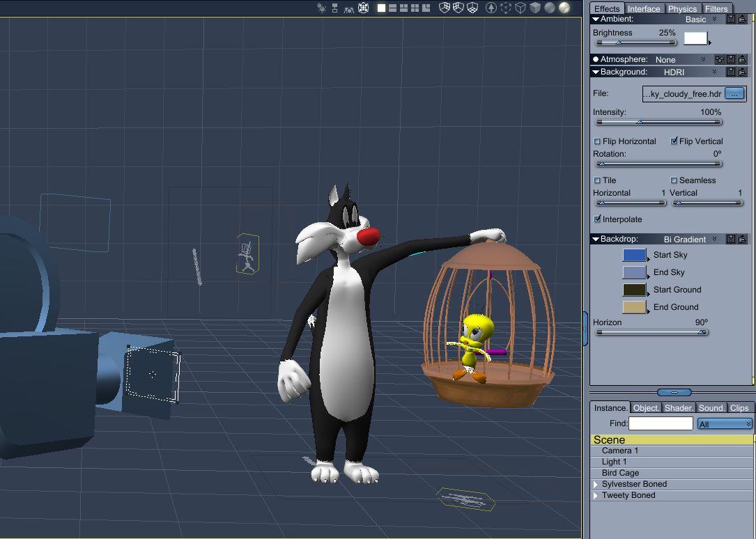Toggle the third working box plane icon

(472, 8)
